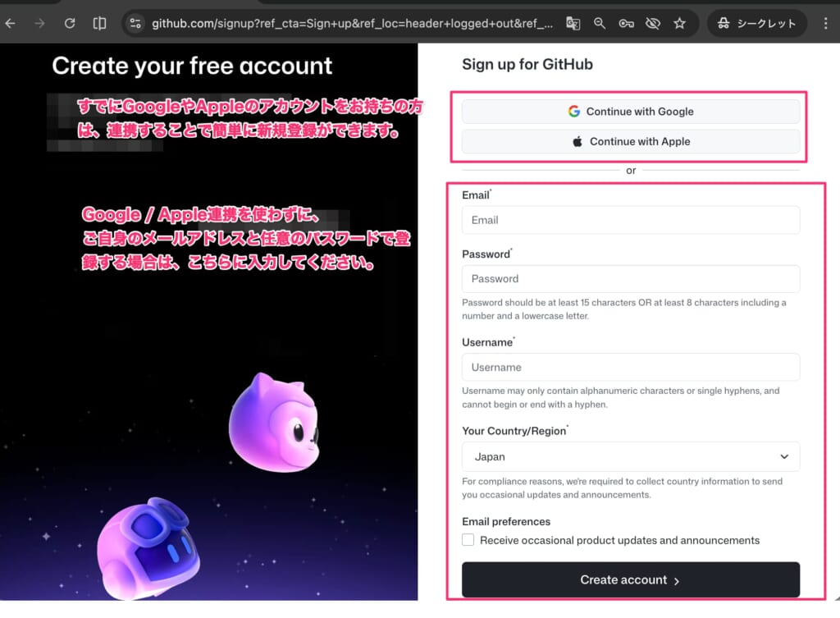Open the browser side panel icon
The image size is (840, 618).
tap(99, 23)
